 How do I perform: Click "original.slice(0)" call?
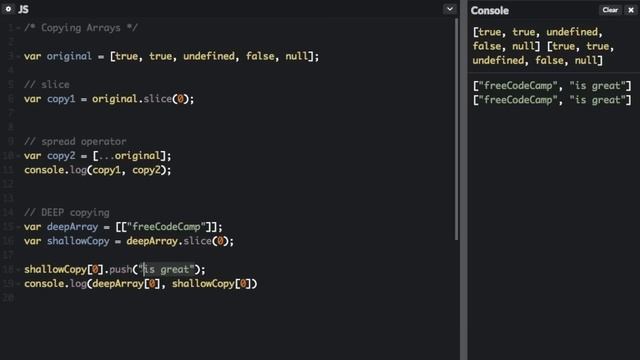pyautogui.click(x=140, y=99)
